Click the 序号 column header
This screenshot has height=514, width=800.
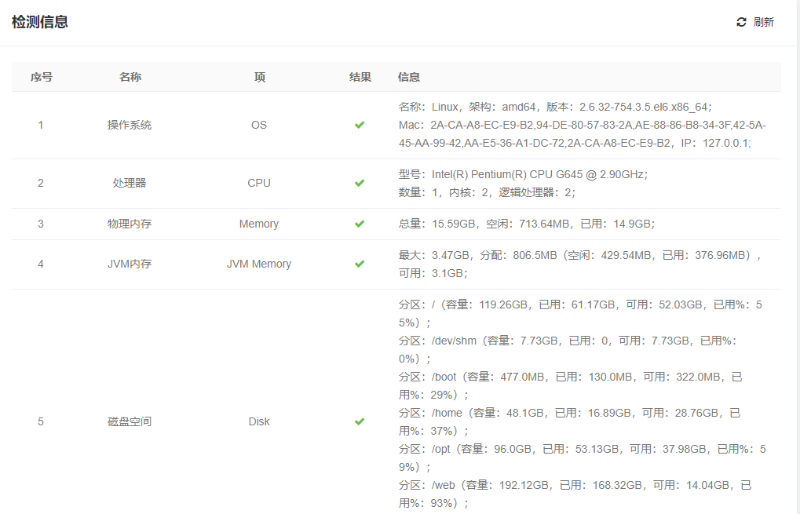(41, 77)
